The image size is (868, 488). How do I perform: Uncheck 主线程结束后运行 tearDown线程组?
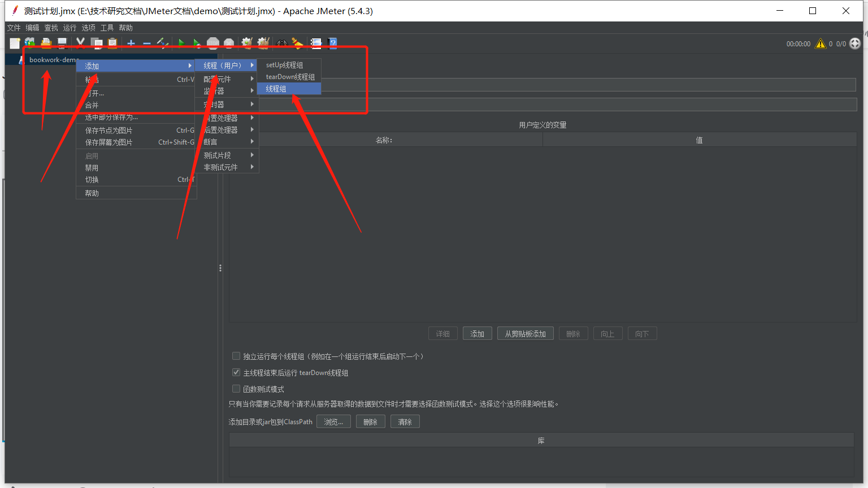tap(236, 372)
